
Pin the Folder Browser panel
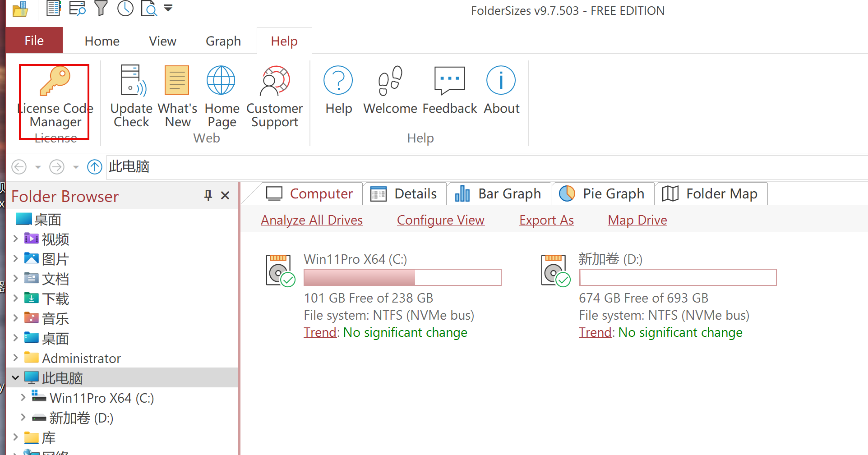(x=208, y=196)
